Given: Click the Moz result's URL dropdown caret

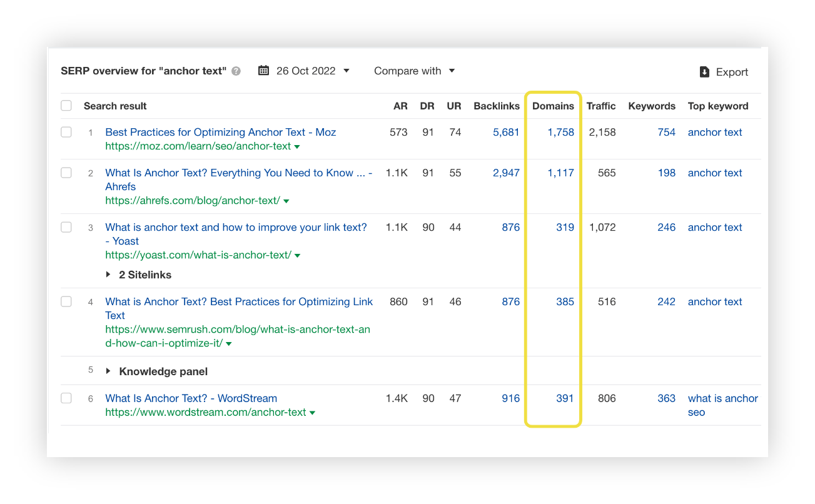Looking at the screenshot, I should tap(297, 146).
